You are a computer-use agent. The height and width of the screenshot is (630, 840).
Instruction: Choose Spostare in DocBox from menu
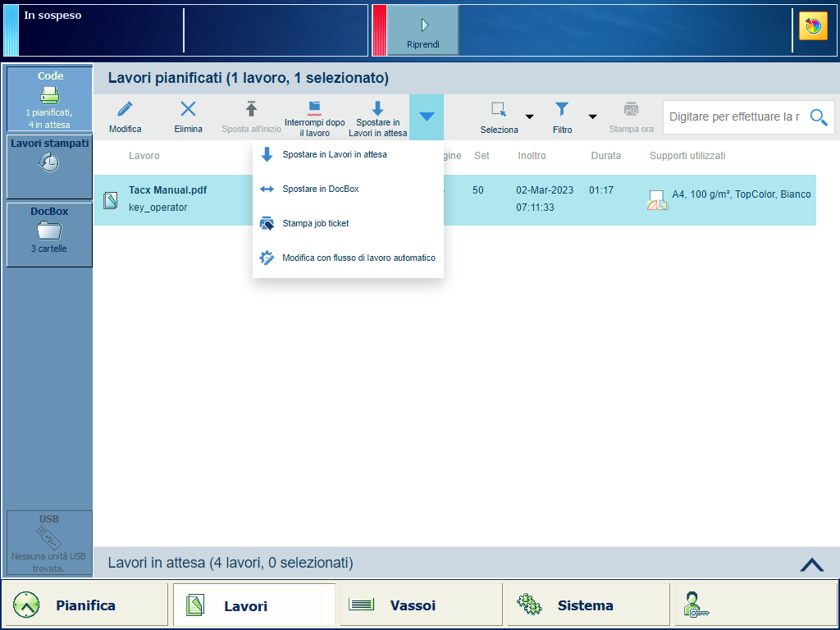(348, 189)
